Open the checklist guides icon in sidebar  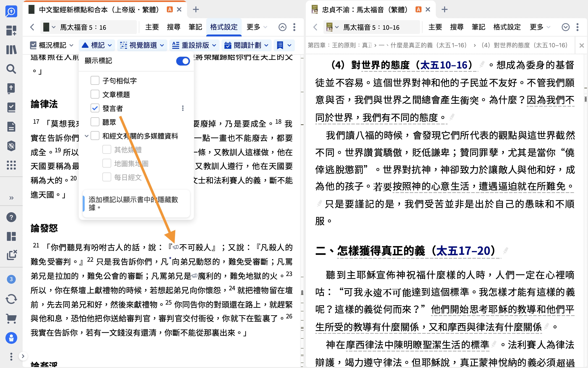coord(11,107)
